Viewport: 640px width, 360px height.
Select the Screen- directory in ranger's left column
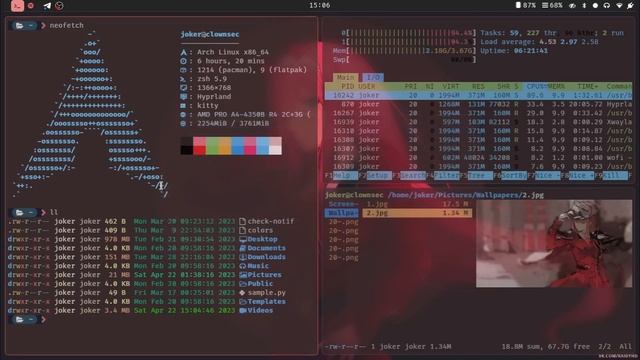click(343, 204)
